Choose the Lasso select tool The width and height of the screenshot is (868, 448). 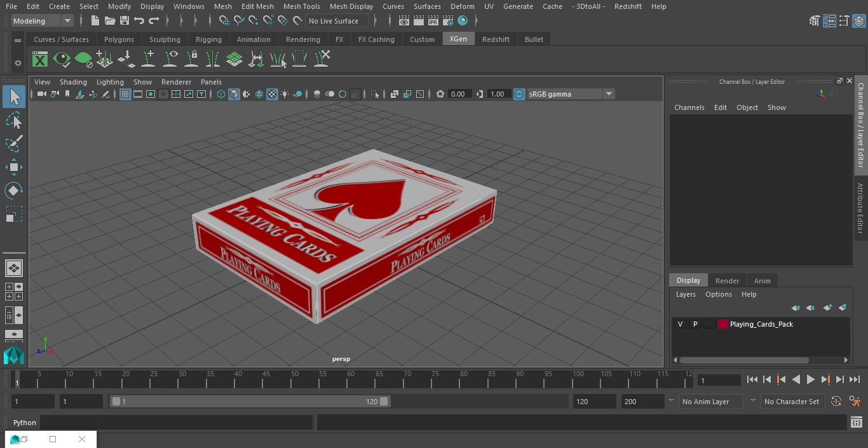click(x=14, y=120)
